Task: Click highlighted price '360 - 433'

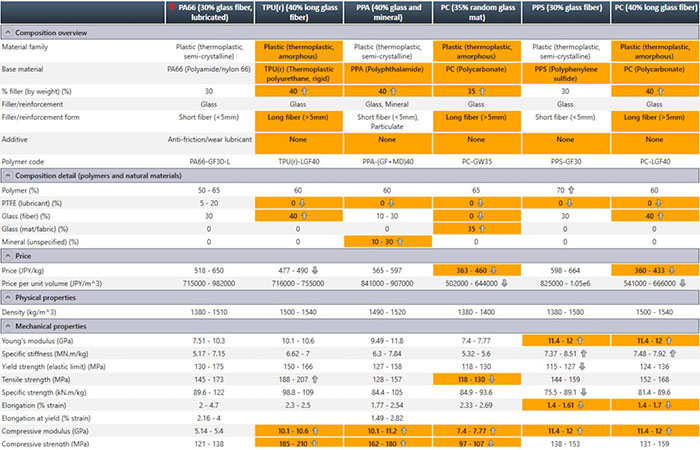Action: click(655, 271)
